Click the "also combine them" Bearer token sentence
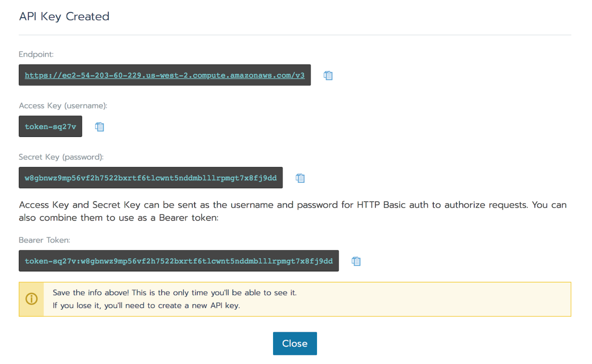The image size is (592, 364). (119, 218)
